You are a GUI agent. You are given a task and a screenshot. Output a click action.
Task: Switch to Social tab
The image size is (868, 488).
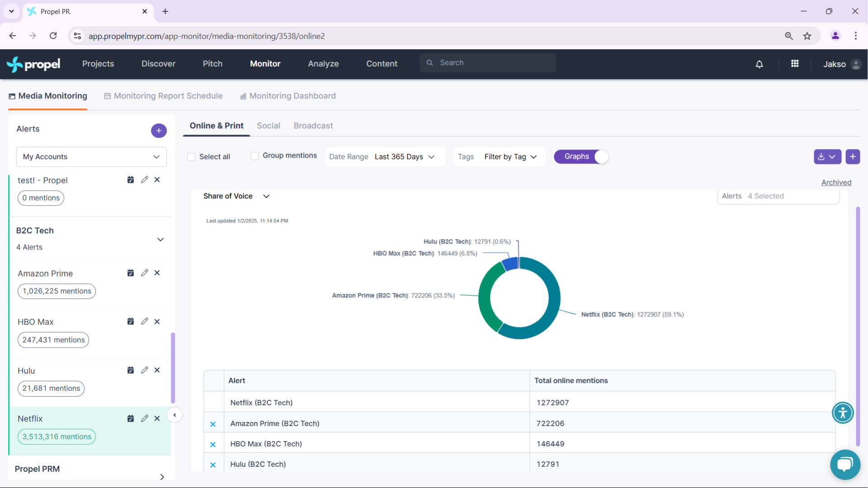[x=269, y=126]
